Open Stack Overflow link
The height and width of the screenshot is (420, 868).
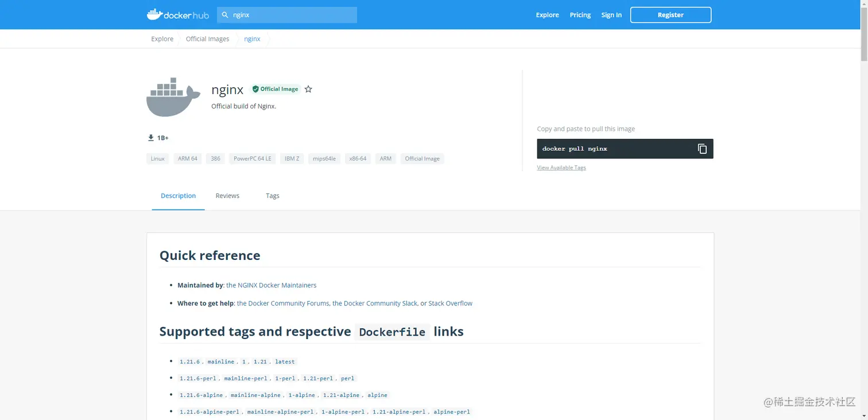click(x=451, y=304)
